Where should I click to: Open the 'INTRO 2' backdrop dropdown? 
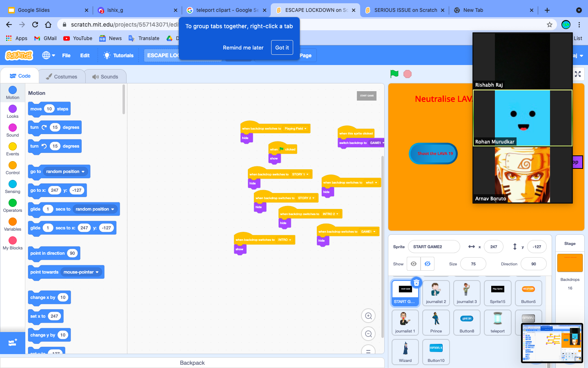[331, 214]
